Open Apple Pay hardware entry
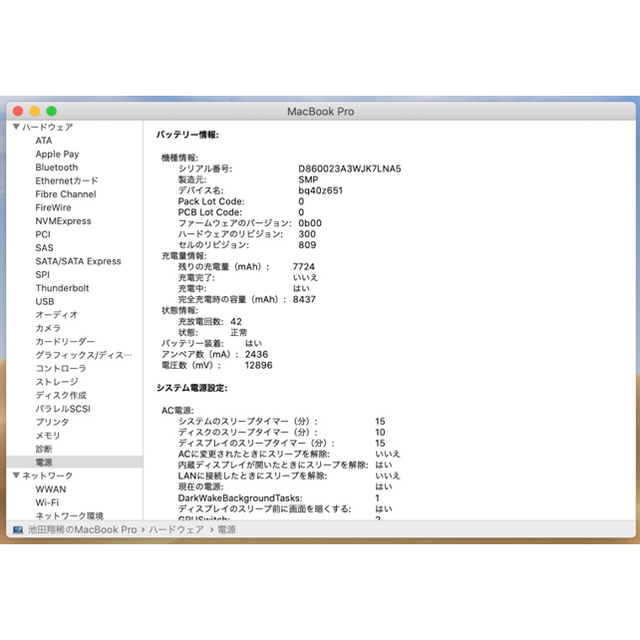The width and height of the screenshot is (640, 640). coord(57,154)
